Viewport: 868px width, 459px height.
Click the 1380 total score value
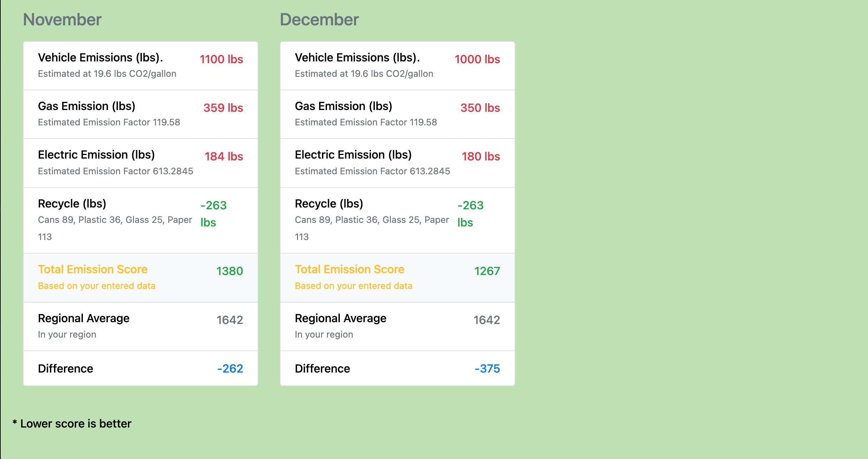coord(229,271)
